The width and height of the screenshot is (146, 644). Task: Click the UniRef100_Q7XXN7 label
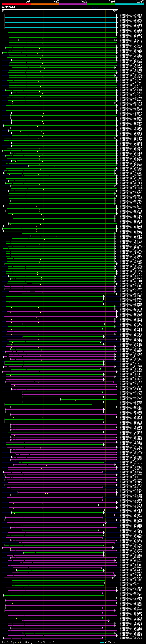tap(131, 263)
